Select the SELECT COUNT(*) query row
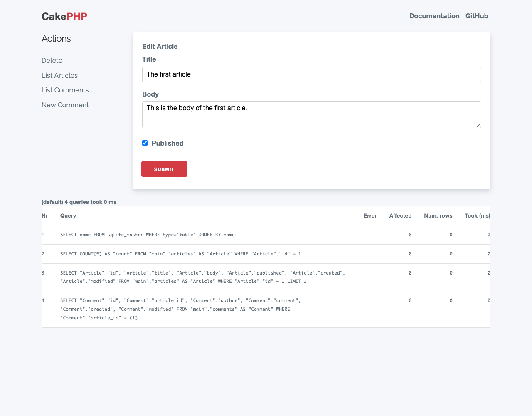The height and width of the screenshot is (416, 532). 266,254
